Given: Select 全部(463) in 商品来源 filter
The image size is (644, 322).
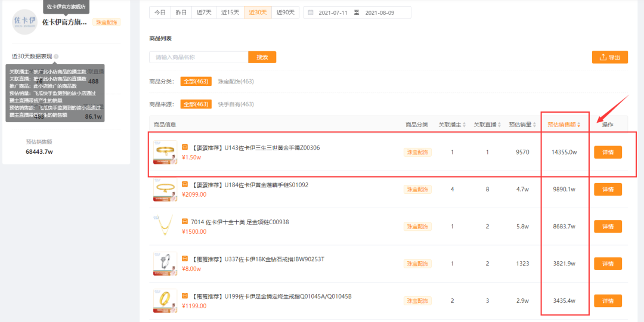Looking at the screenshot, I should pyautogui.click(x=196, y=104).
